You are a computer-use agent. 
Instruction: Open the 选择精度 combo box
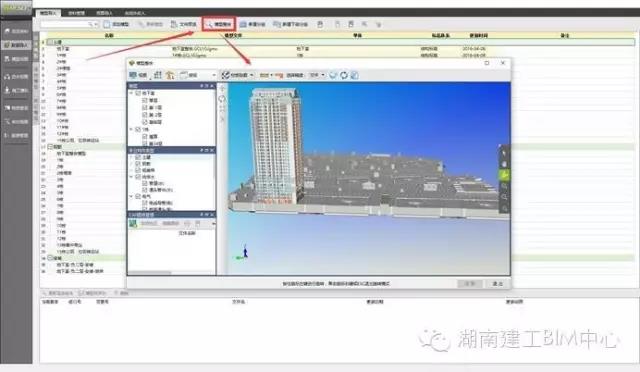(x=317, y=75)
